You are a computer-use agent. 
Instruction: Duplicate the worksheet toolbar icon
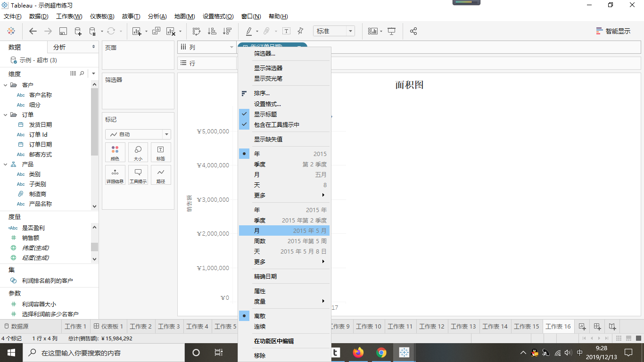156,31
